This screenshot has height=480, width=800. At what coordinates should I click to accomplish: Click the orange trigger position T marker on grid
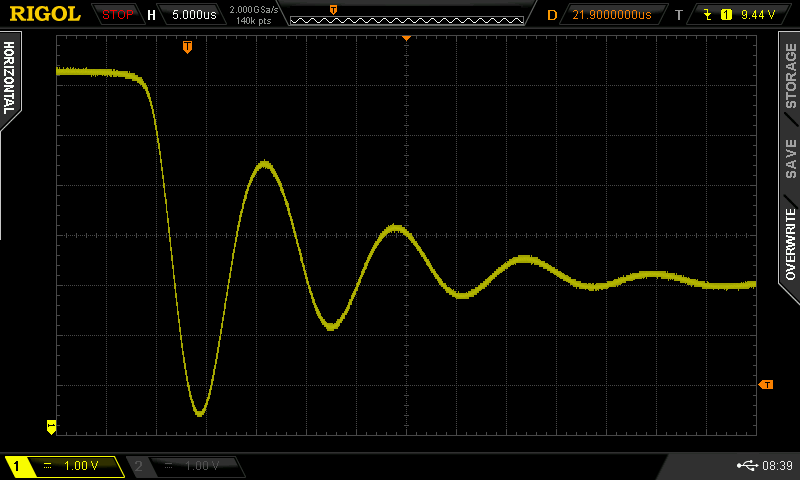tap(187, 47)
